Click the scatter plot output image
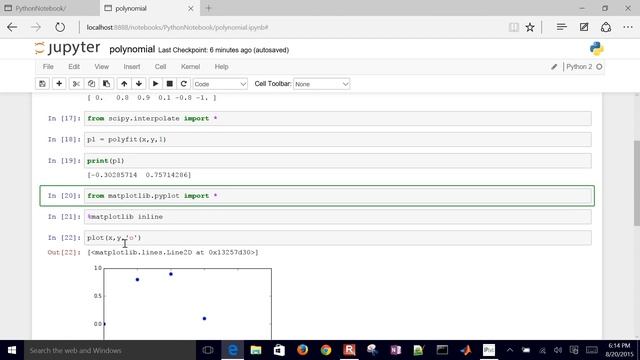 (182, 302)
